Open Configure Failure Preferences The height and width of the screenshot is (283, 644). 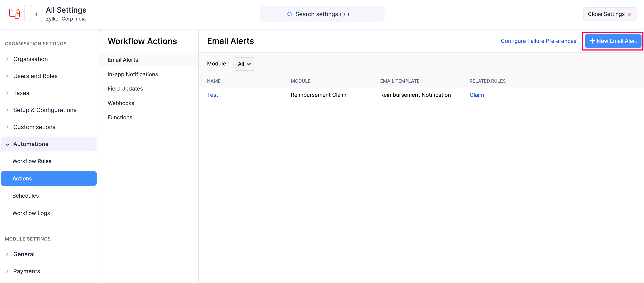[539, 41]
